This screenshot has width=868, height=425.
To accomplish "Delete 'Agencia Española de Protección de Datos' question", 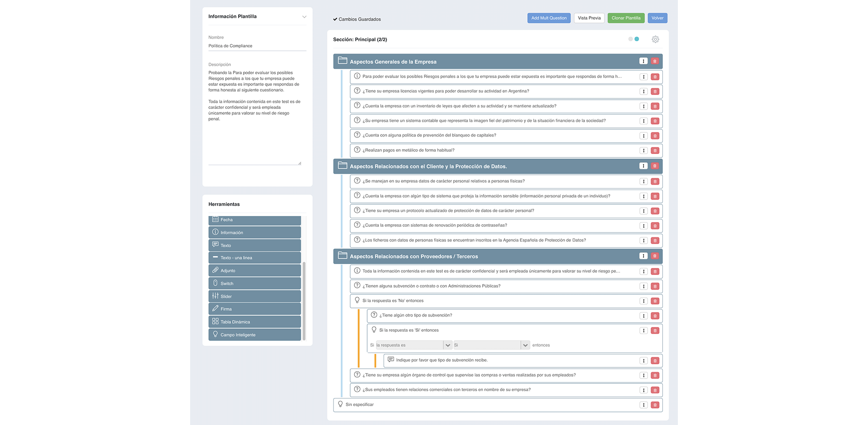I will click(655, 241).
